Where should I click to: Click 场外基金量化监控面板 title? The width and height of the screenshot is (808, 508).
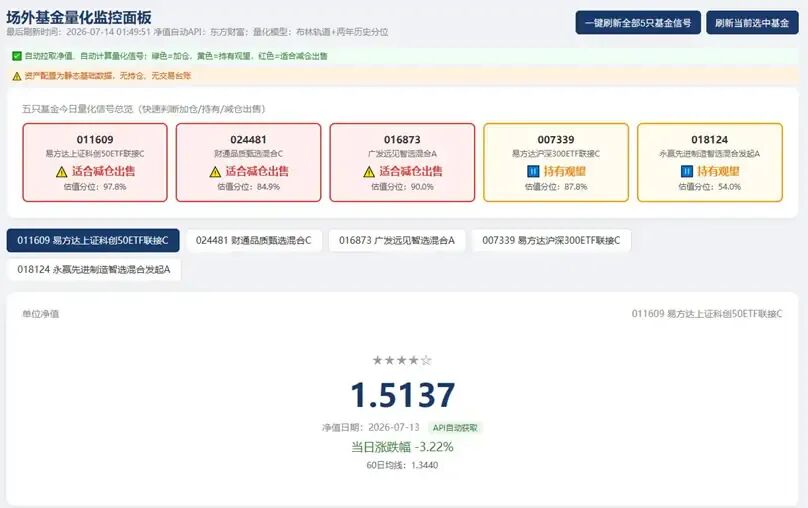pos(79,18)
